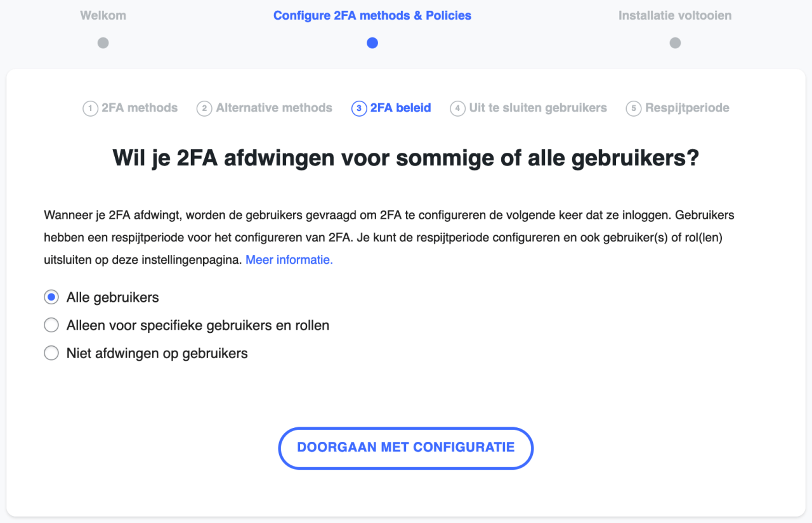The width and height of the screenshot is (812, 523).
Task: Choose Alleen voor specifieke gebruikers en rollen
Action: point(51,325)
